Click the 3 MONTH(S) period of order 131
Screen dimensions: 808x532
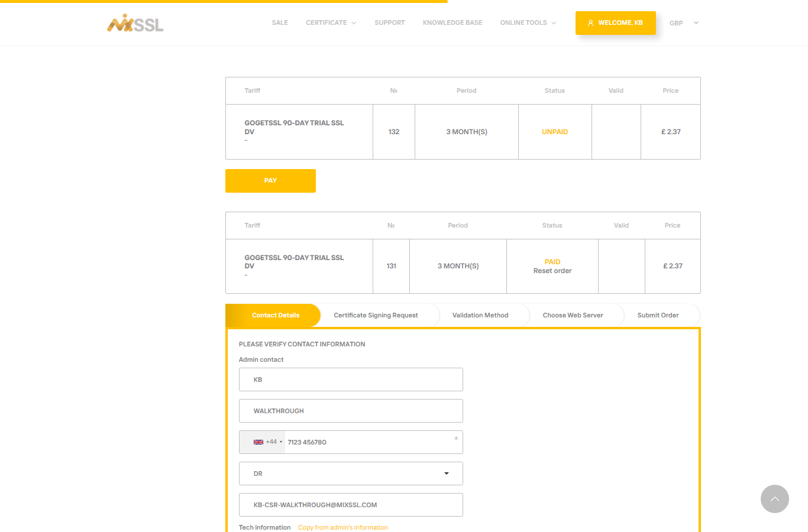[x=458, y=266]
